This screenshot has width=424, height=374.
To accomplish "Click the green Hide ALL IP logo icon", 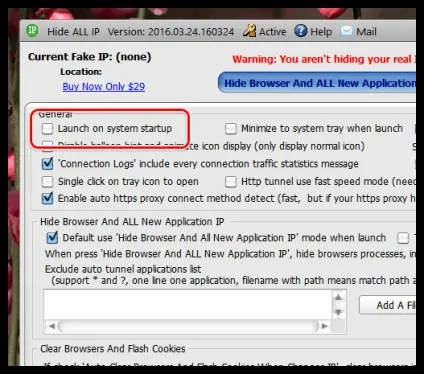I will click(32, 31).
